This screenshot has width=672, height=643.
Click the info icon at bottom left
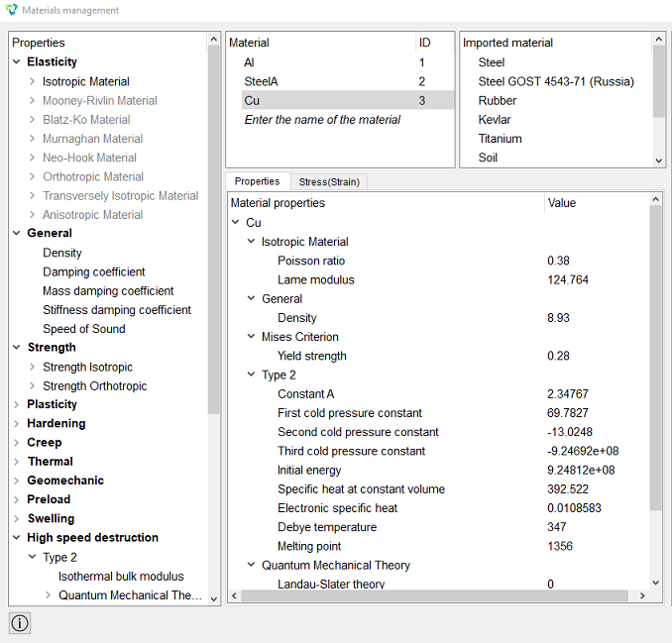click(x=20, y=622)
